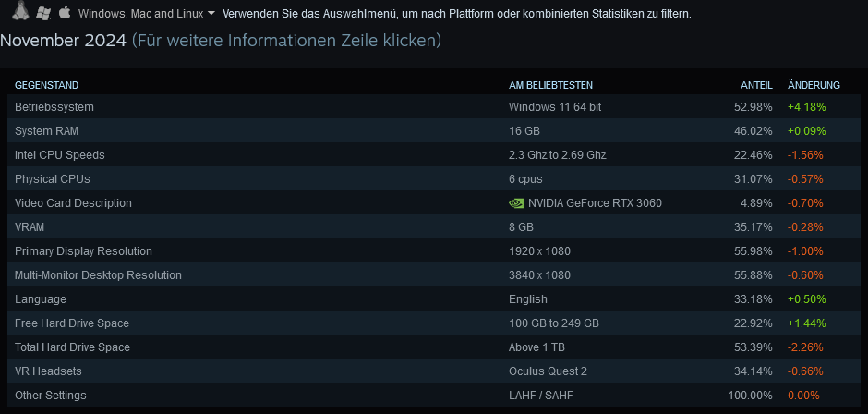Viewport: 868px width, 414px height.
Task: Expand the System RAM row
Action: pyautogui.click(x=435, y=131)
